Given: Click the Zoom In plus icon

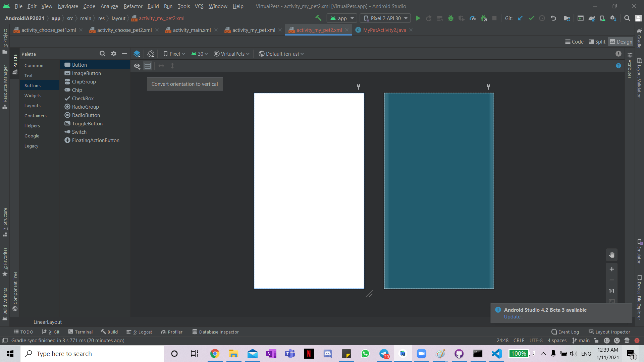Looking at the screenshot, I should click(611, 269).
